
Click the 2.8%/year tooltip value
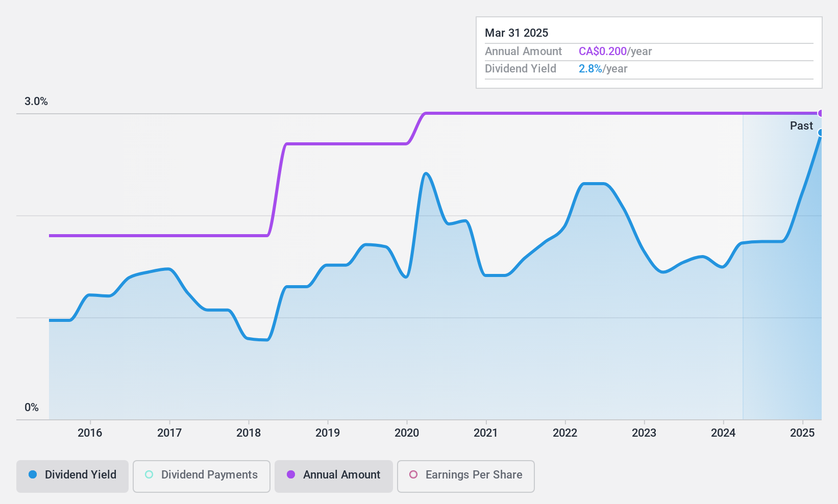tap(603, 69)
